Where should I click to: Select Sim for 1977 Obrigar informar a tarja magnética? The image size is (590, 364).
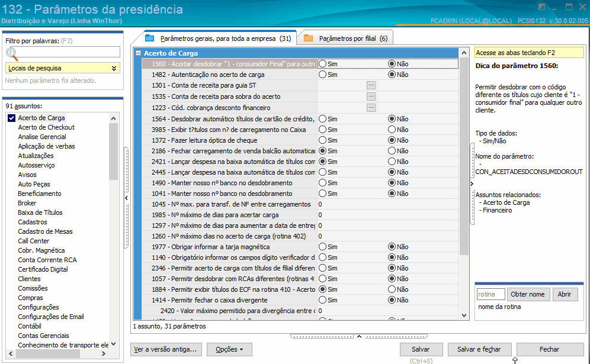[322, 247]
